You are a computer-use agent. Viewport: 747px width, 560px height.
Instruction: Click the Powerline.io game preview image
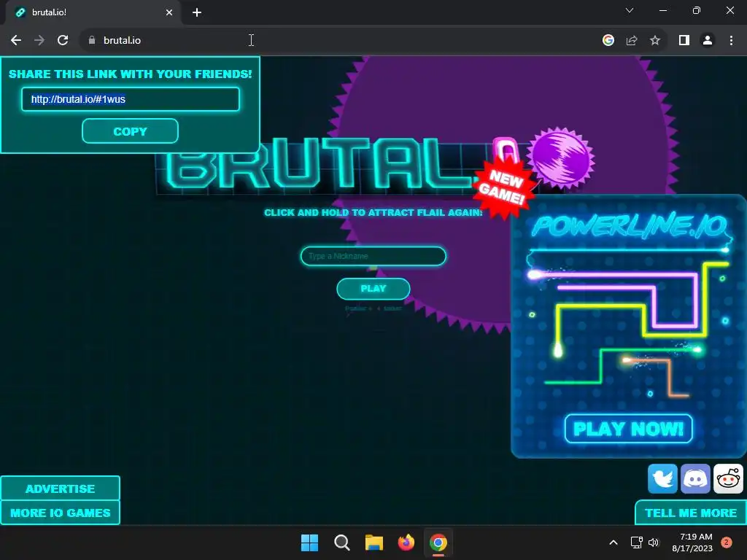[x=629, y=326]
